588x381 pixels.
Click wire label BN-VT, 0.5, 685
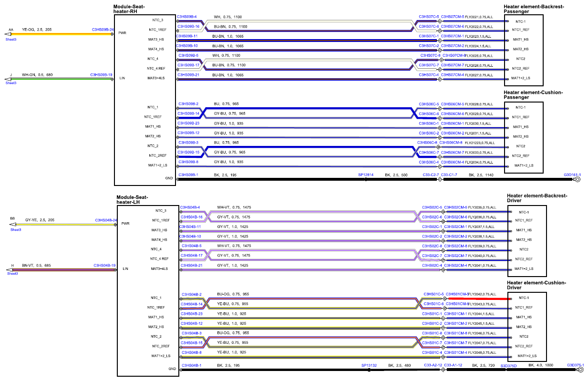37,265
